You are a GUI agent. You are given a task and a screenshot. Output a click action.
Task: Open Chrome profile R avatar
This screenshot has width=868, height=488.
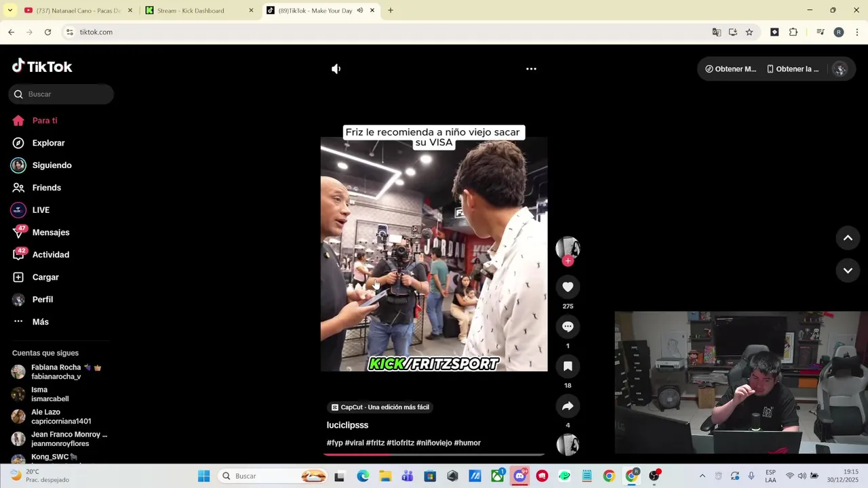coord(839,32)
